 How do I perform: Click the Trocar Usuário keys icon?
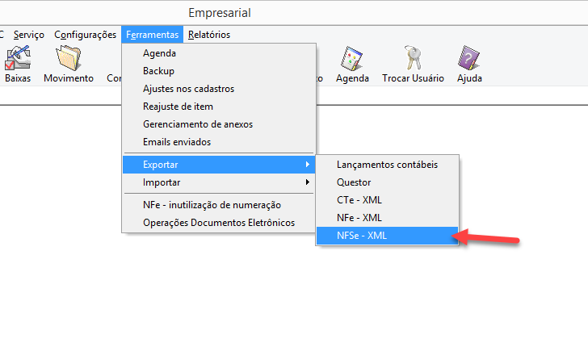[413, 61]
